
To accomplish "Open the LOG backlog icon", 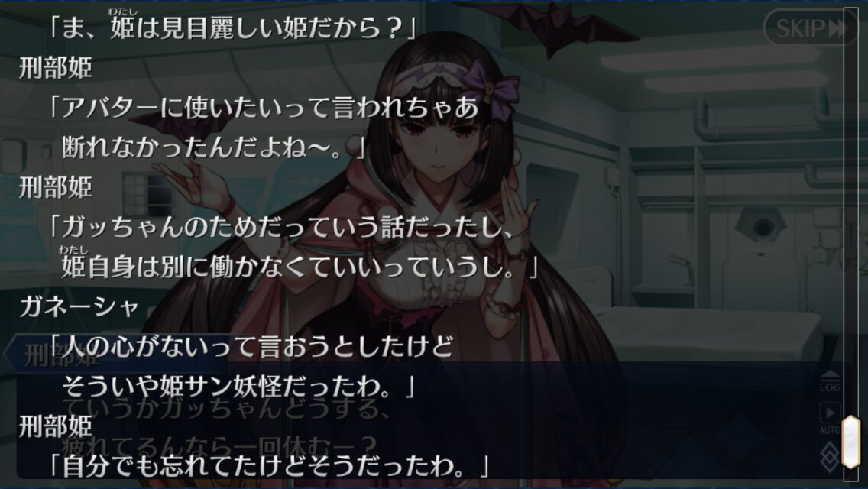I will pos(830,381).
